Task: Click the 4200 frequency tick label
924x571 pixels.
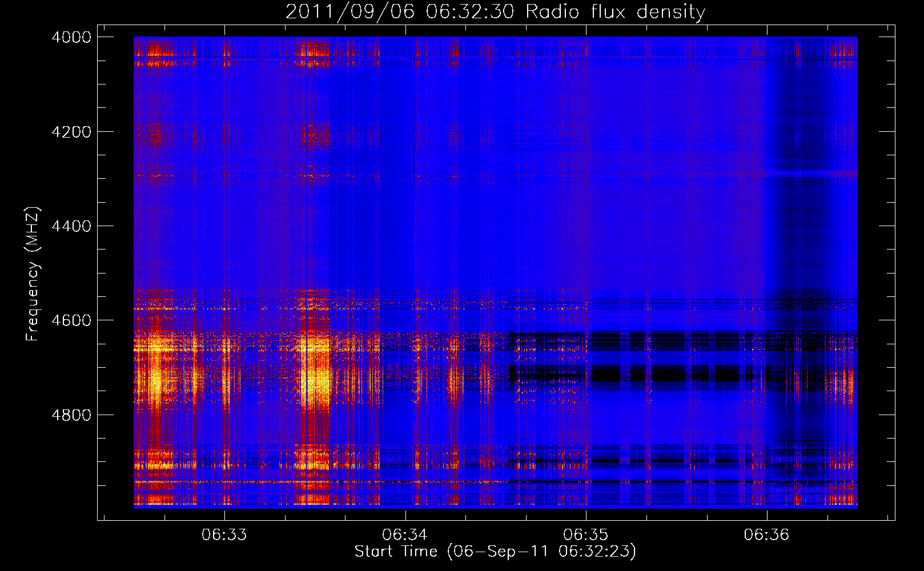Action: [x=71, y=132]
